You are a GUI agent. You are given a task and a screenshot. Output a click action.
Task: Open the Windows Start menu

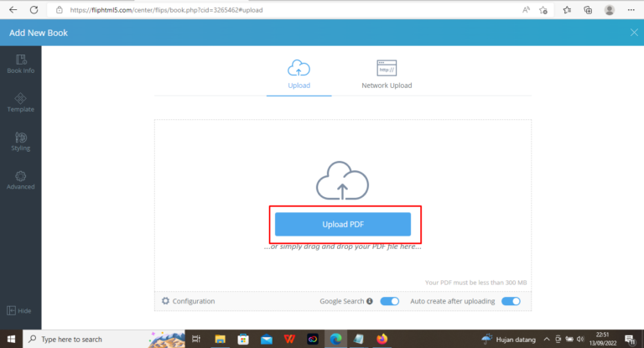(11, 339)
